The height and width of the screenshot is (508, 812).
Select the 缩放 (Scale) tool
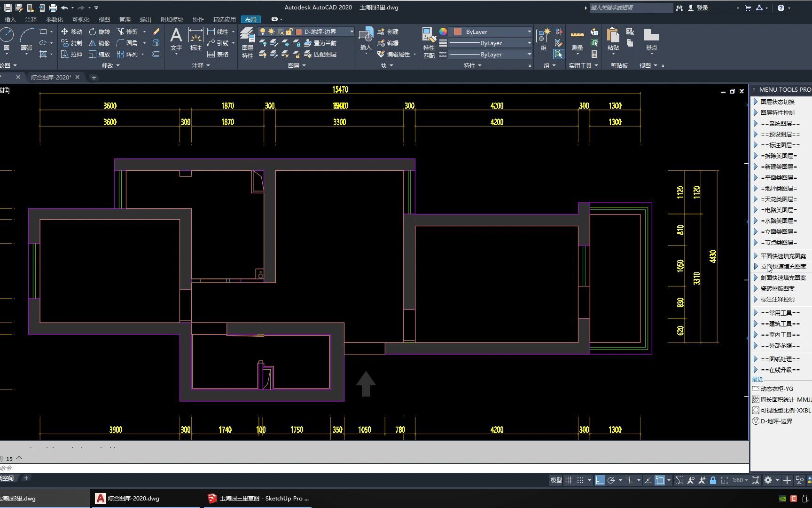click(99, 54)
